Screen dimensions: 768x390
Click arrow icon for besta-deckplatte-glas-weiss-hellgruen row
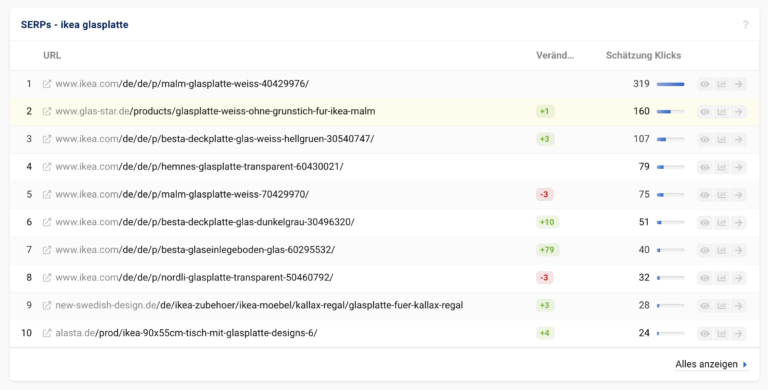(x=738, y=140)
